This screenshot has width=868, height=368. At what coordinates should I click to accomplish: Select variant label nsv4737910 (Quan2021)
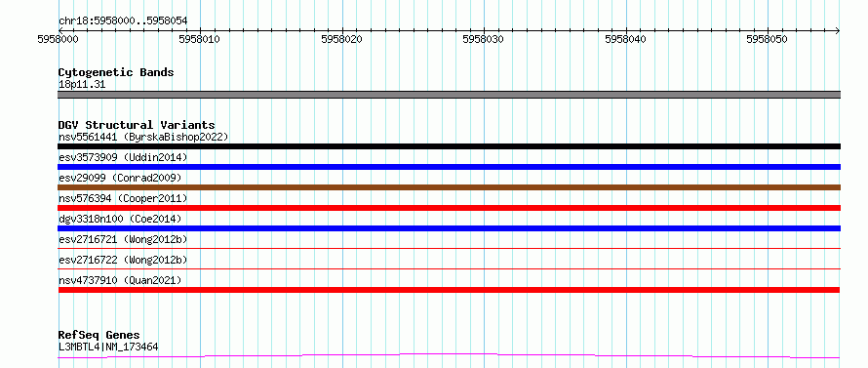pyautogui.click(x=120, y=280)
